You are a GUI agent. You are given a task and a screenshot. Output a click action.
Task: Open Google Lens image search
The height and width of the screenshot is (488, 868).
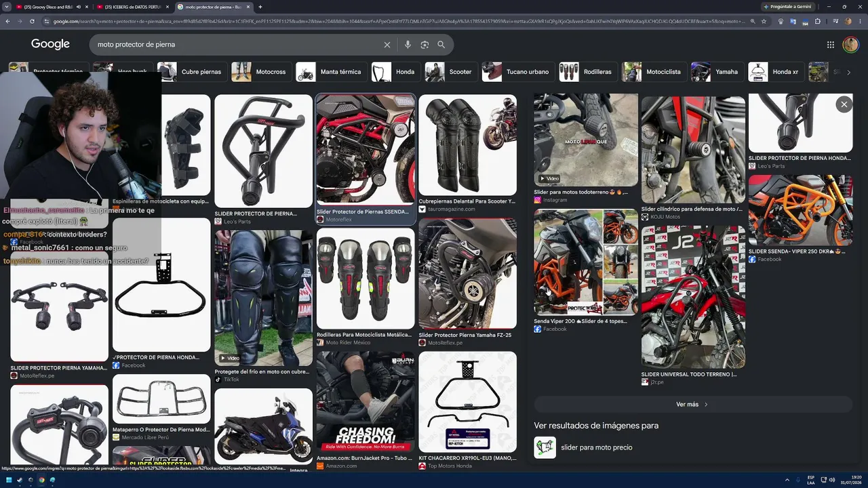point(425,45)
